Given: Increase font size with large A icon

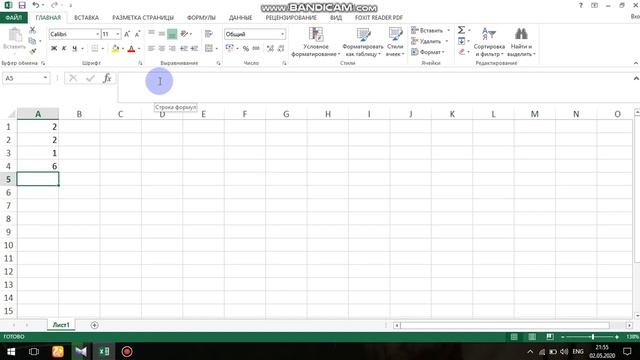Looking at the screenshot, I should pyautogui.click(x=127, y=34).
